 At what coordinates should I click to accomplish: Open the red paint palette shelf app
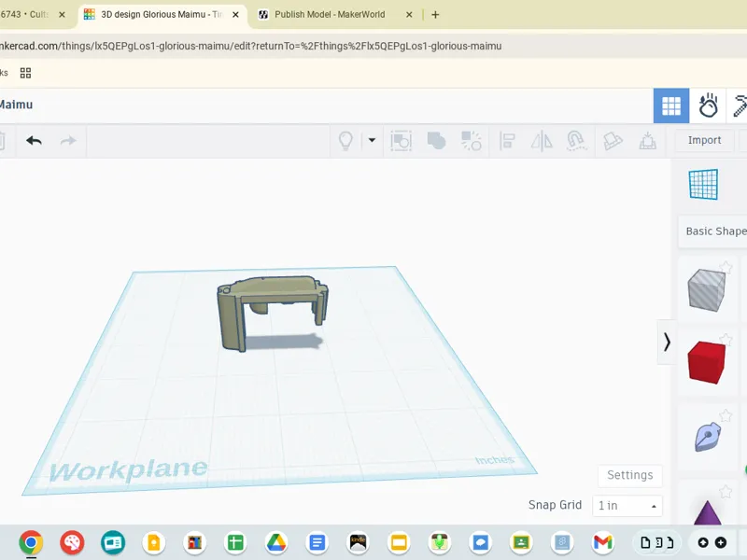coord(72,542)
